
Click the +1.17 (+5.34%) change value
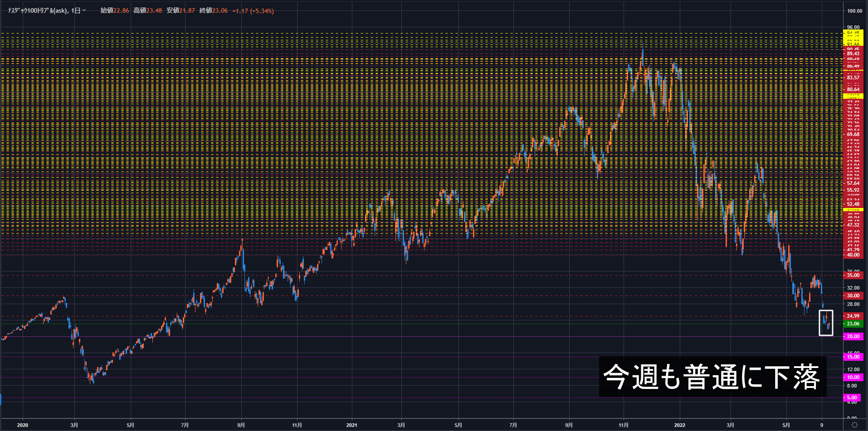tap(253, 11)
